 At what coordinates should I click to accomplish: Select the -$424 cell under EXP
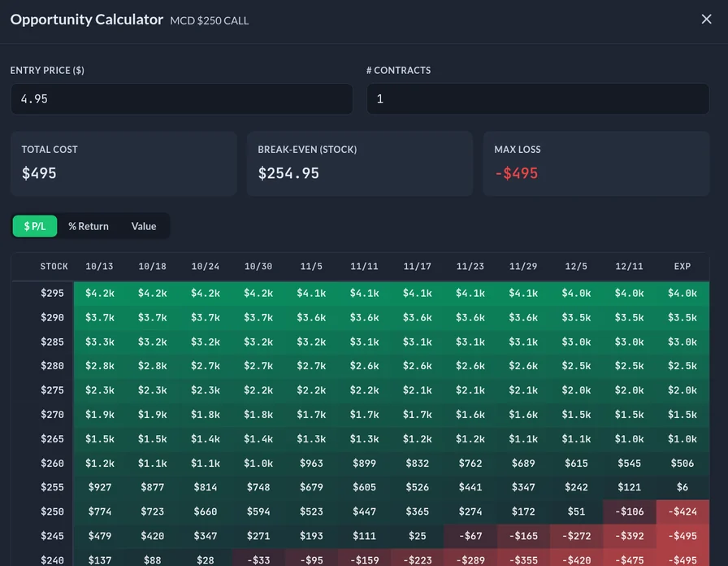click(x=682, y=512)
